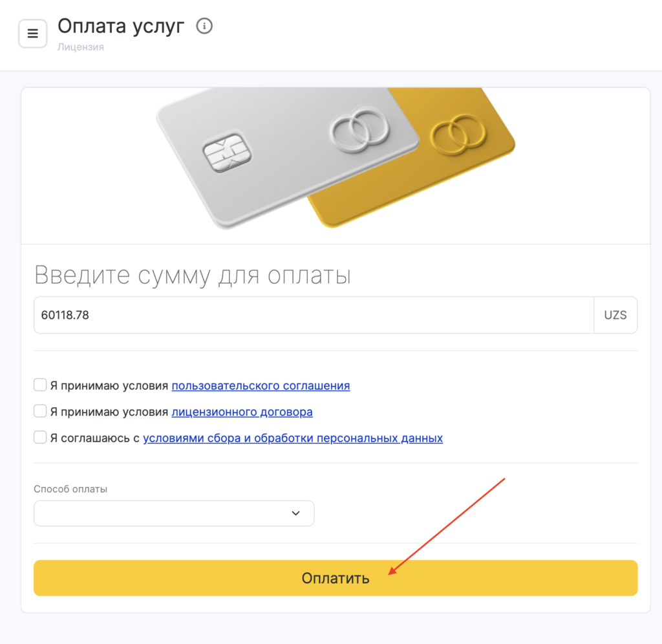Click the Введите сумму для оплаты heading
Viewport: 662px width, 644px height.
pyautogui.click(x=193, y=275)
